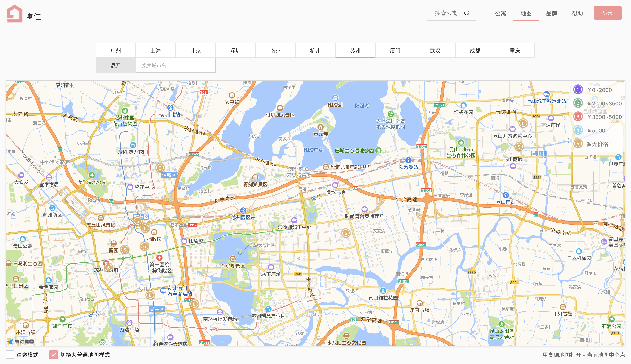Click the 阳澄湖站 station icon

tap(408, 160)
